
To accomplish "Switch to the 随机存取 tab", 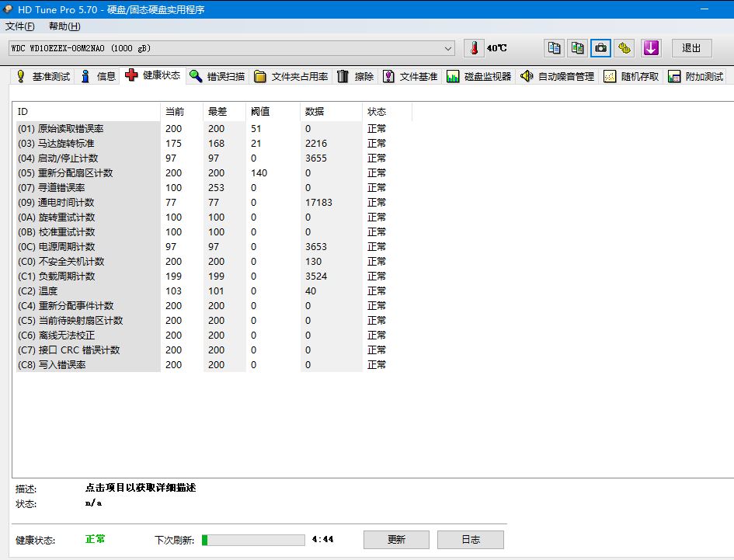I will tap(631, 76).
